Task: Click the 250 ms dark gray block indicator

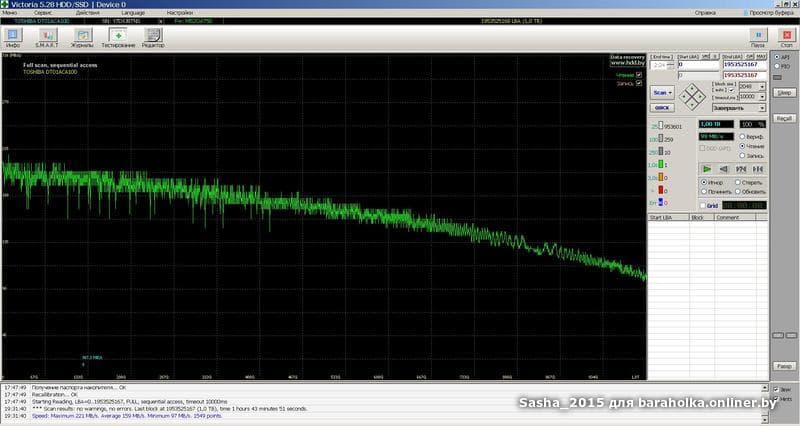Action: tap(661, 152)
